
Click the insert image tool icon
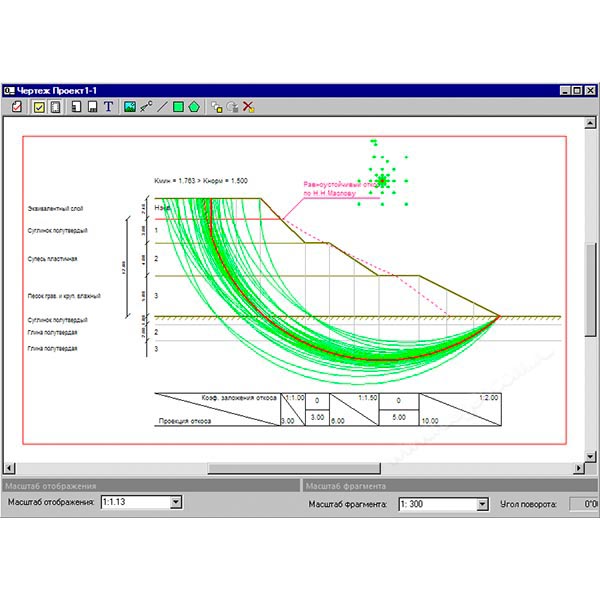(x=130, y=107)
